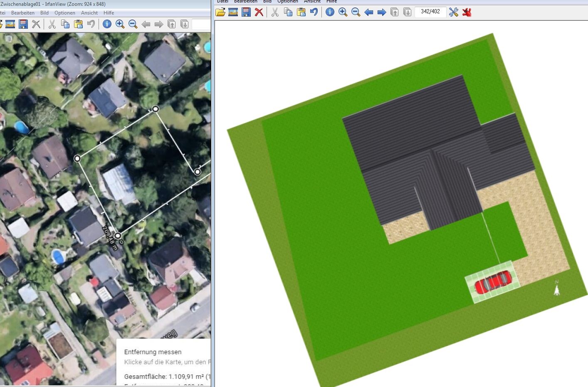Click the red X delete icon
This screenshot has height=387, width=588.
[x=259, y=12]
